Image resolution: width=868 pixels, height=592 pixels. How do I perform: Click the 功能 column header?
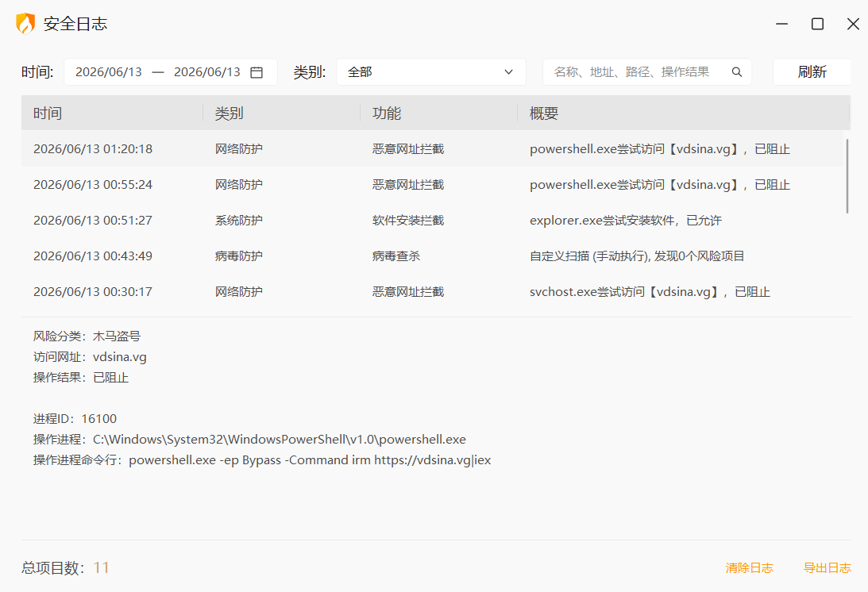click(x=438, y=113)
